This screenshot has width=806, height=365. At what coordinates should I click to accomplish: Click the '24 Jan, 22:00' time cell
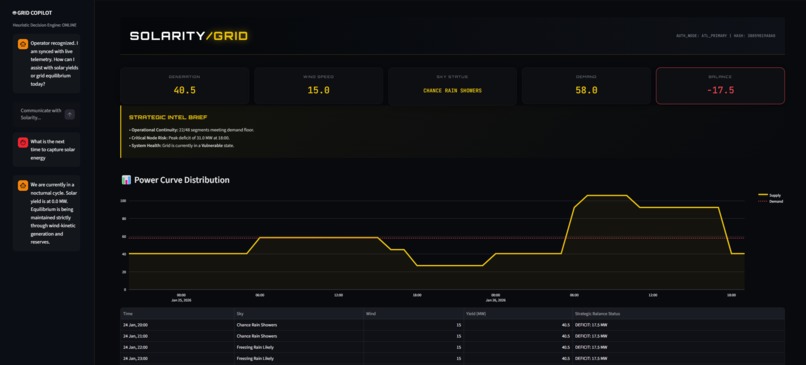click(x=177, y=347)
